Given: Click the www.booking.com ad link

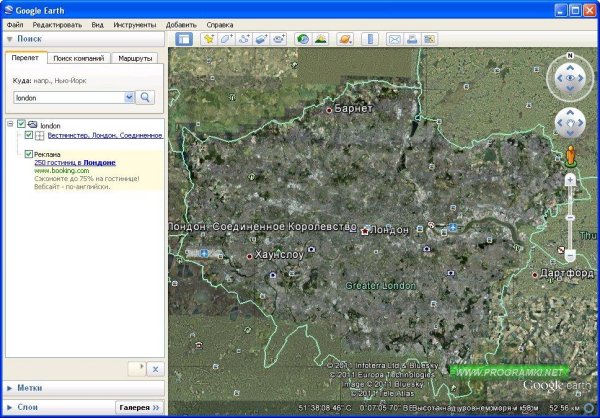Looking at the screenshot, I should click(62, 170).
